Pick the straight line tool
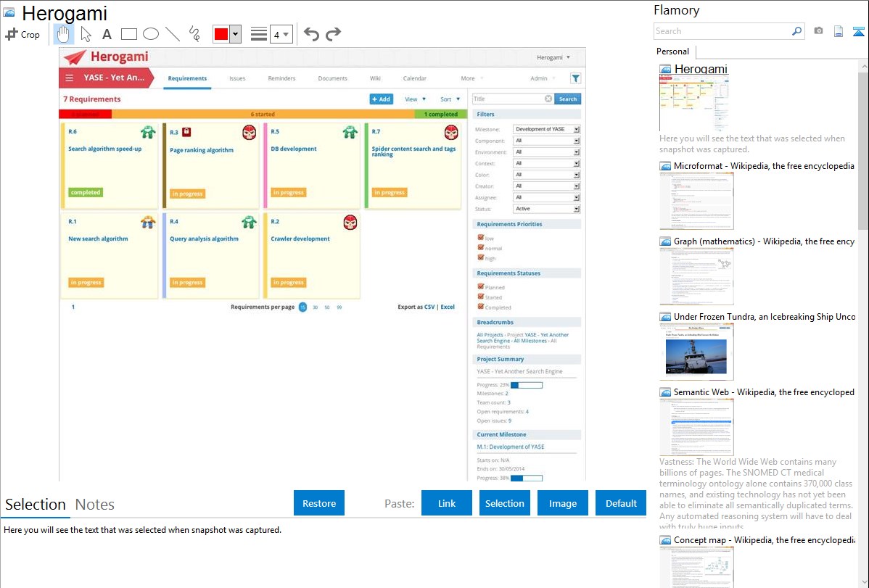The width and height of the screenshot is (869, 588). pyautogui.click(x=173, y=34)
